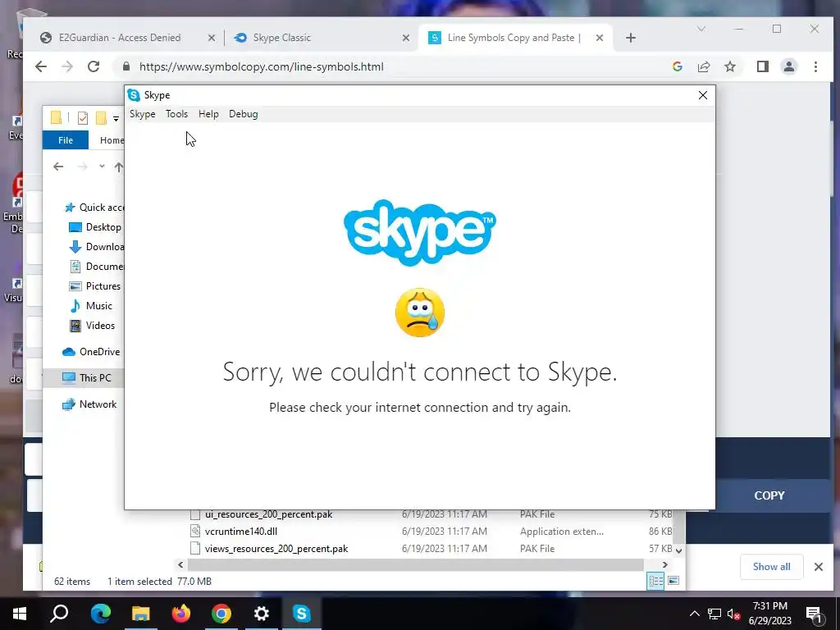Show hidden system tray icons
840x630 pixels.
point(694,614)
